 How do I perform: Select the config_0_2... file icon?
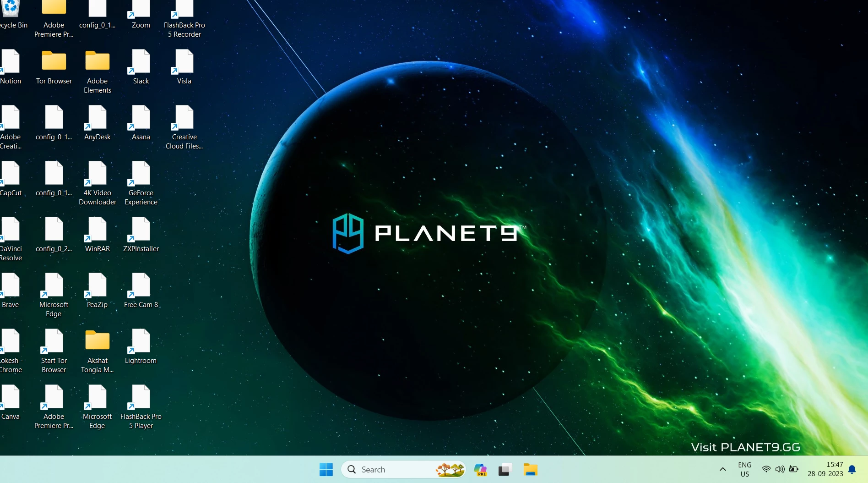tap(54, 235)
